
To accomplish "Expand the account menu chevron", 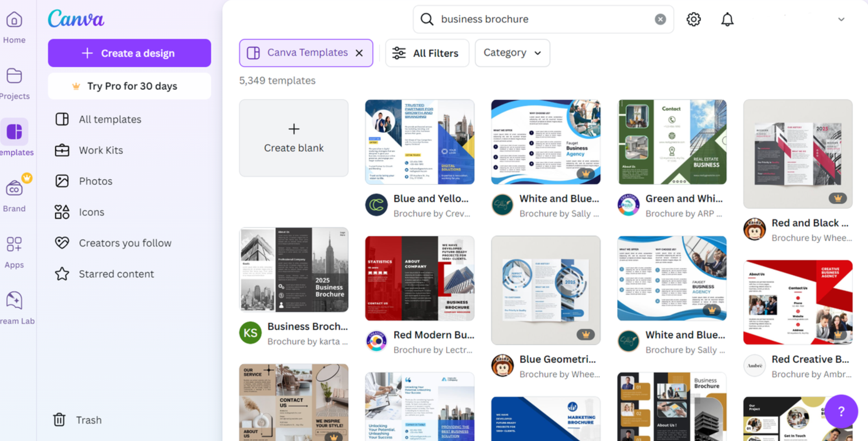I will click(841, 19).
